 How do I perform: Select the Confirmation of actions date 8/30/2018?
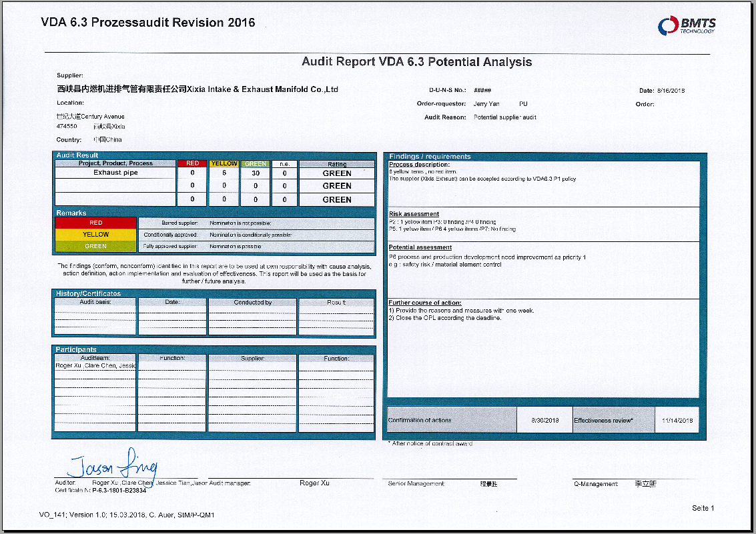tap(544, 420)
